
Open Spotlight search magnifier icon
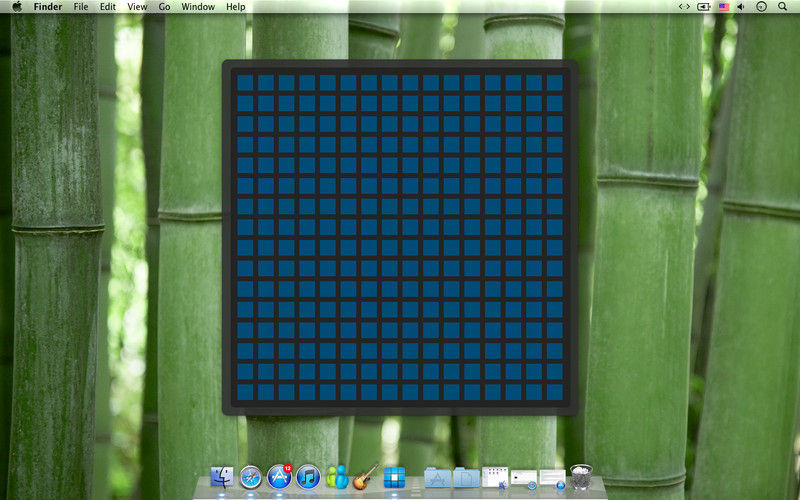(784, 7)
